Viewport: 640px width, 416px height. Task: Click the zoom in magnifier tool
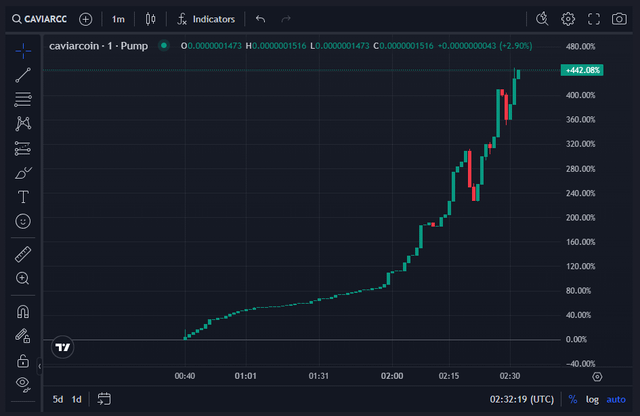click(23, 278)
